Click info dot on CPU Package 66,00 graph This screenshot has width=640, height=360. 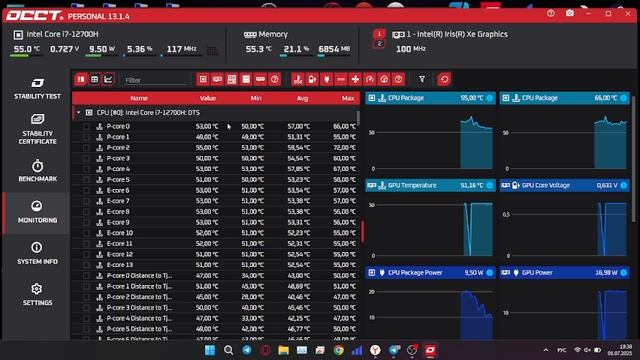(624, 98)
